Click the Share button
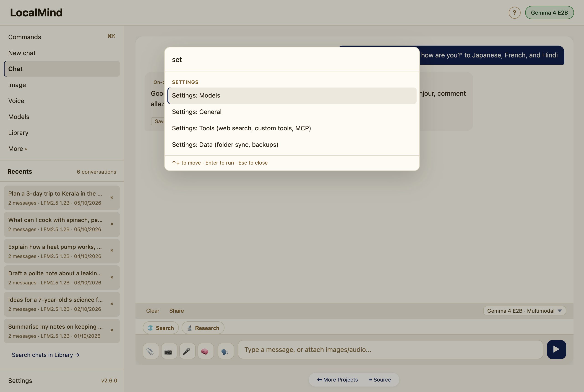 [x=176, y=311]
